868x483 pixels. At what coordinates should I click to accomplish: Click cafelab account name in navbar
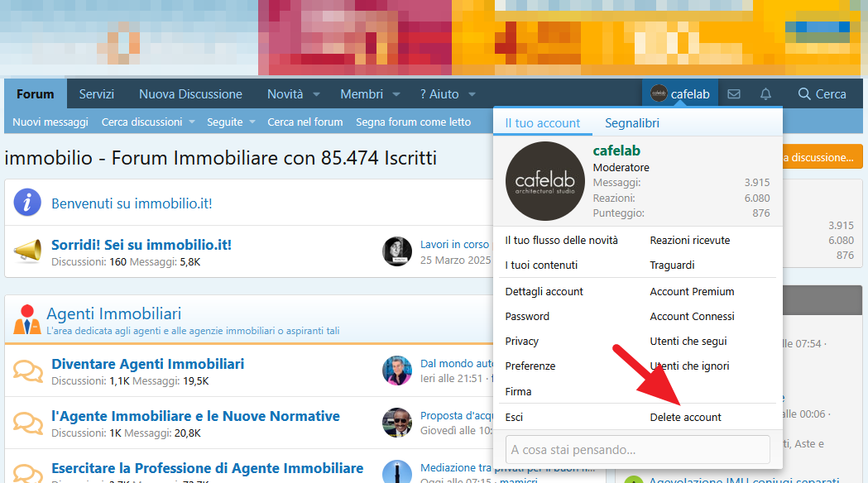click(690, 94)
